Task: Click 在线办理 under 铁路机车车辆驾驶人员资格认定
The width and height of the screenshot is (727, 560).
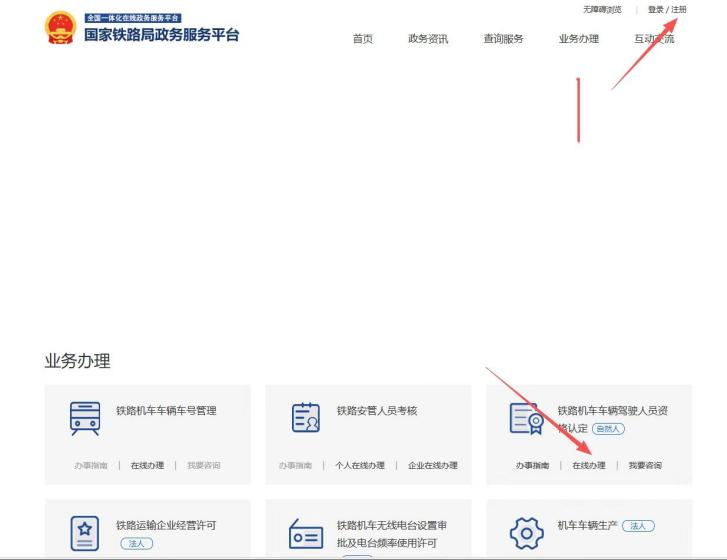Action: point(588,465)
